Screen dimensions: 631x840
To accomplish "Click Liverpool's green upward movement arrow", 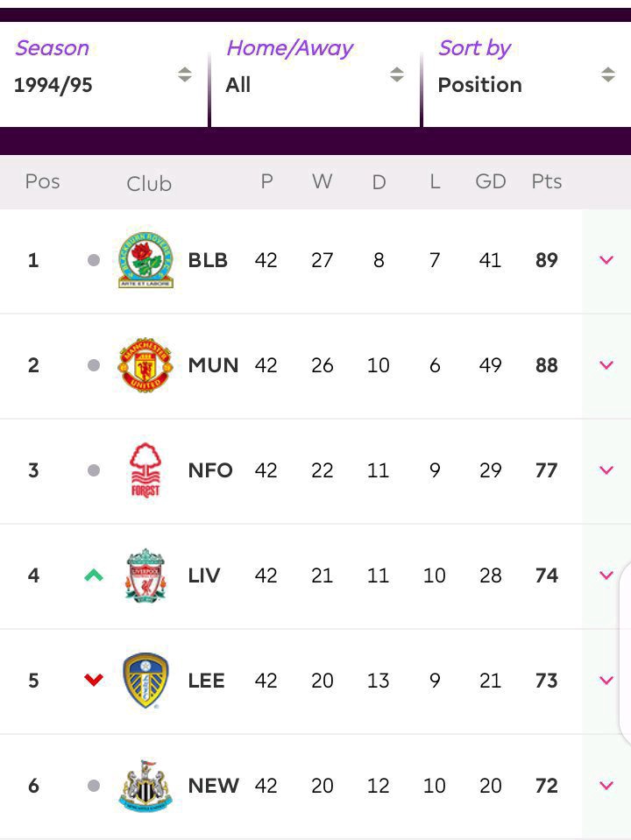I will click(x=94, y=575).
